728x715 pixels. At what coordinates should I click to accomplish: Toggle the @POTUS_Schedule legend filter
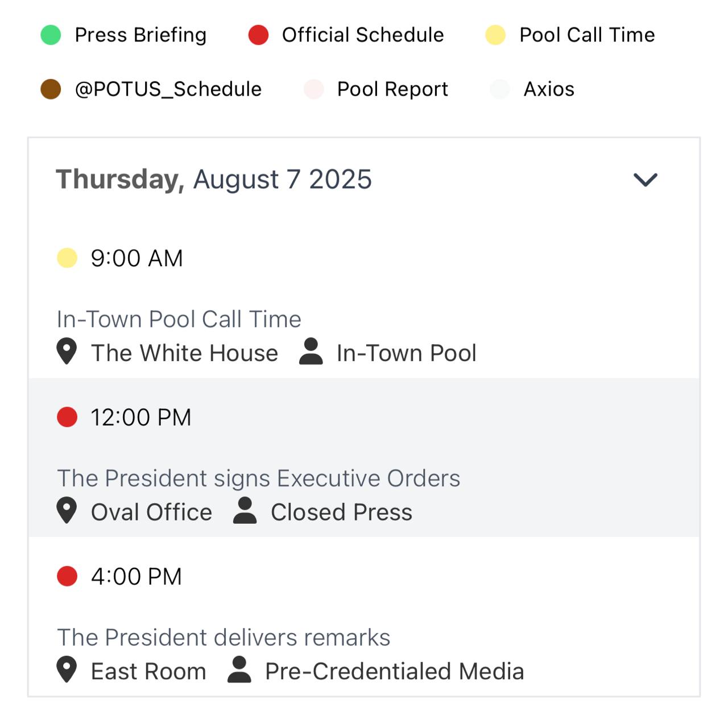[x=151, y=89]
